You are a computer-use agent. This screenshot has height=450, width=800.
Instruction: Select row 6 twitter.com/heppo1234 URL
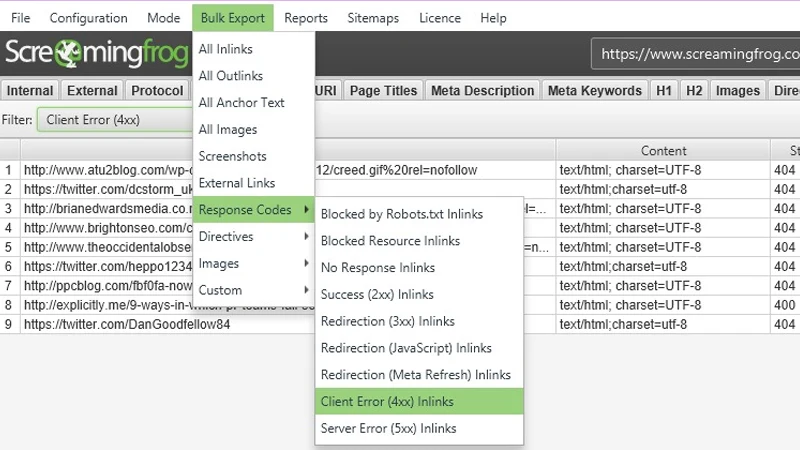108,266
